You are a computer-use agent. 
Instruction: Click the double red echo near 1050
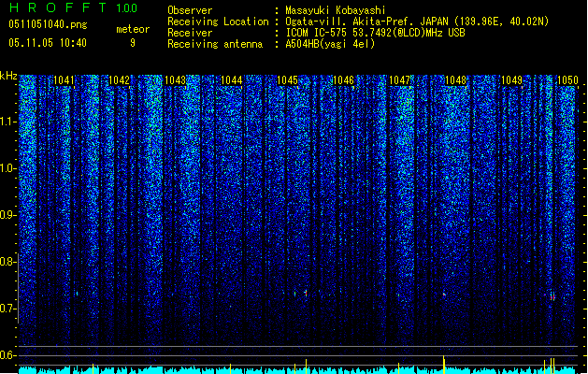tap(552, 296)
